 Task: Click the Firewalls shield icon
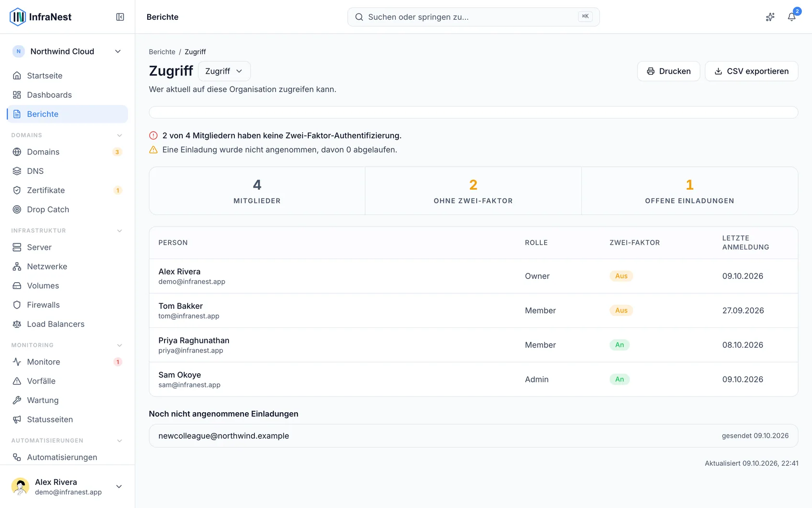[17, 305]
